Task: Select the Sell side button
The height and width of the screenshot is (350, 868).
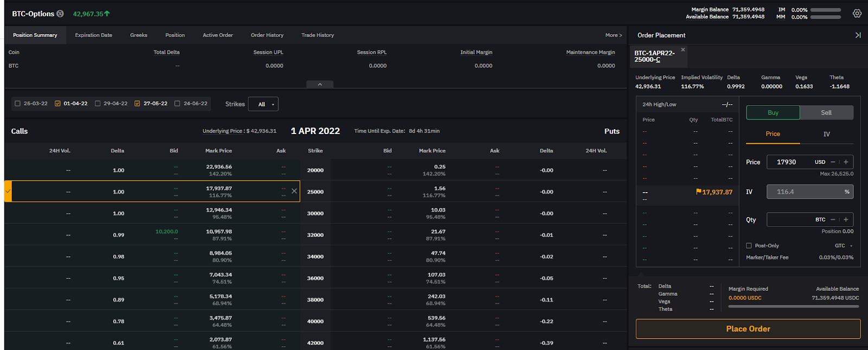Action: tap(826, 112)
